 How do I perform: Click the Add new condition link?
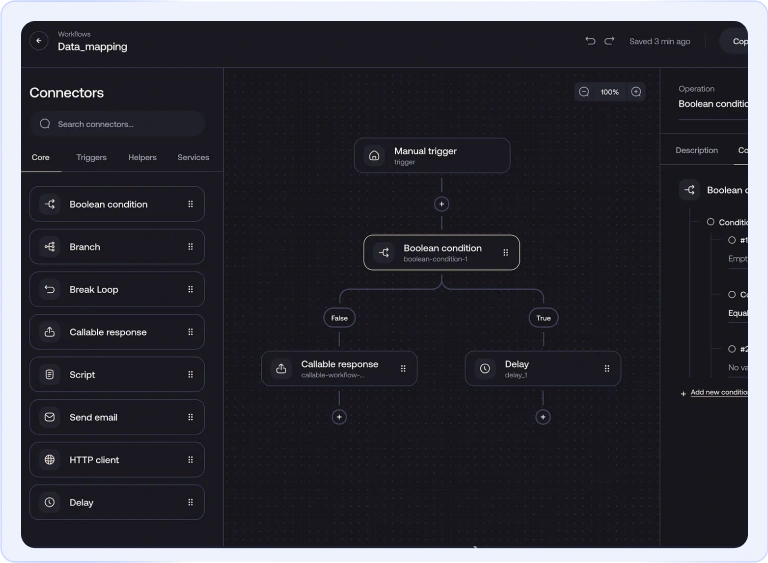click(718, 393)
